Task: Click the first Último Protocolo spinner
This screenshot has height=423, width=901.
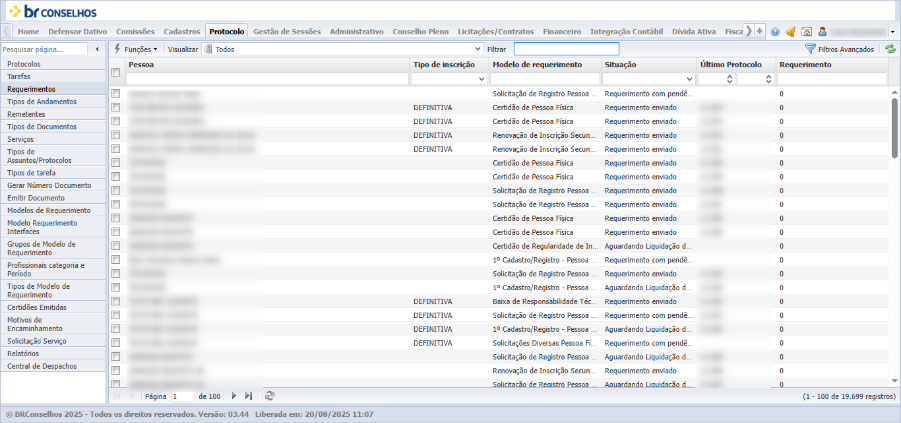Action: 730,79
